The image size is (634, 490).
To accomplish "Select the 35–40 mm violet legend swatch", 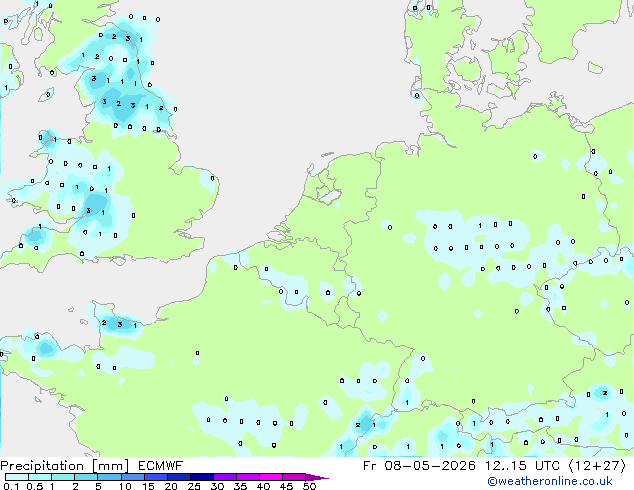I will pos(248,477).
